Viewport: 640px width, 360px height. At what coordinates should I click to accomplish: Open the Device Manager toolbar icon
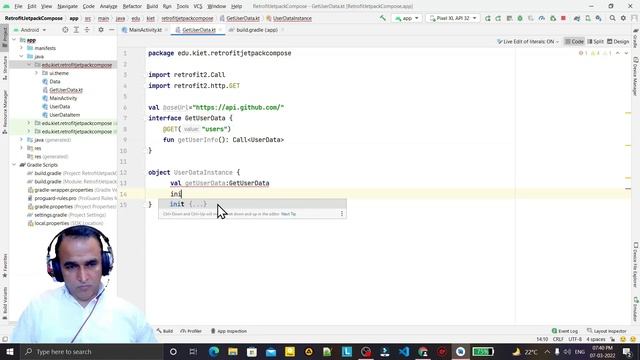588,18
